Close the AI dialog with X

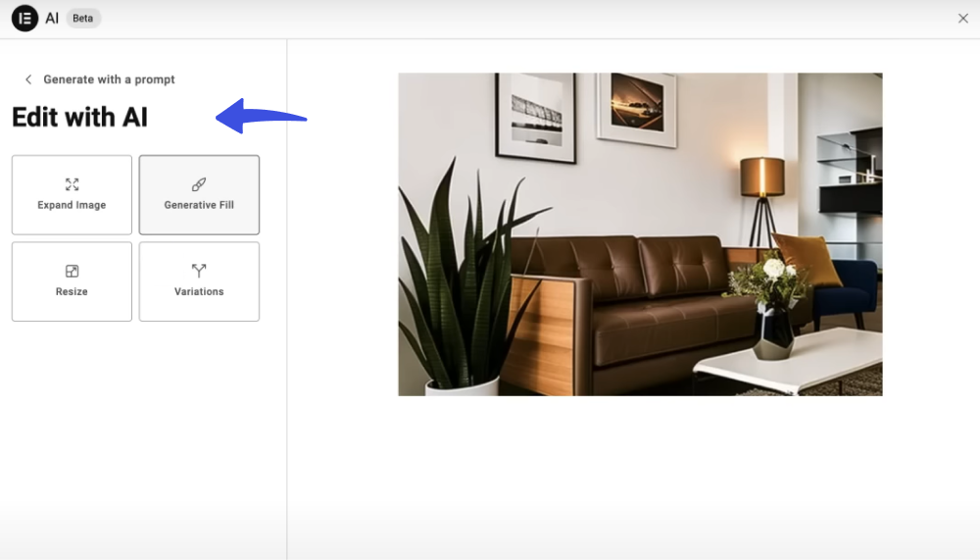pyautogui.click(x=963, y=19)
